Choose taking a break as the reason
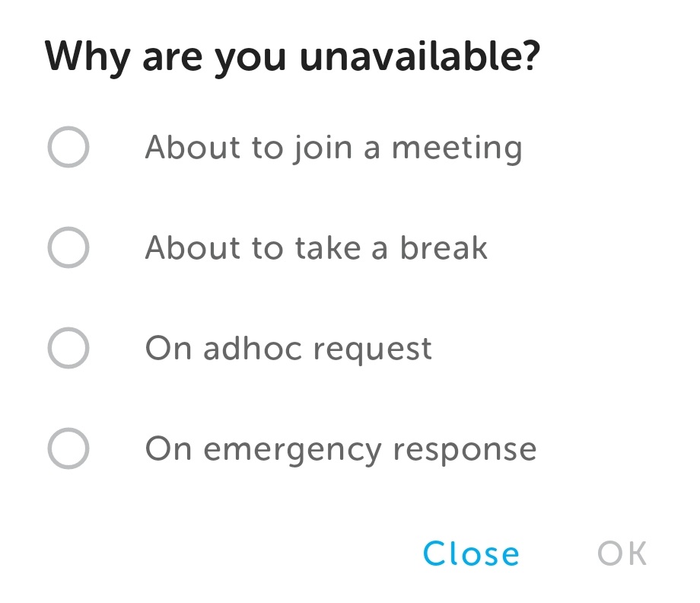This screenshot has width=700, height=603. [x=68, y=247]
